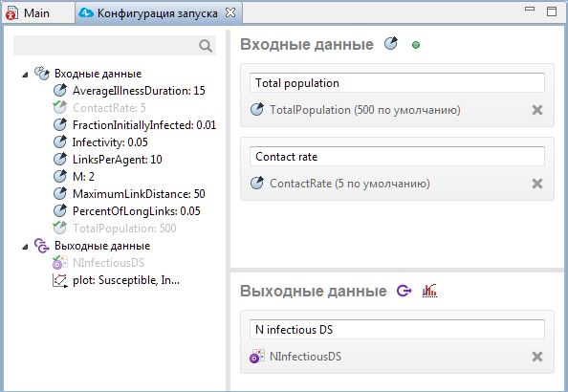This screenshot has height=392, width=568.
Task: Click the chart icon beside Выходные данные heading
Action: pyautogui.click(x=429, y=291)
